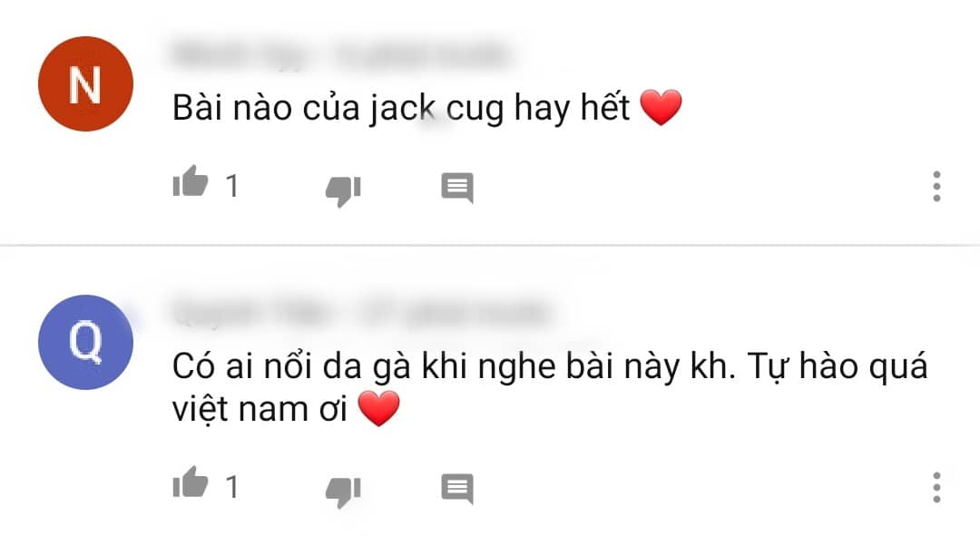This screenshot has width=980, height=545.
Task: Open blurred author name beside N avatar
Action: pyautogui.click(x=240, y=55)
